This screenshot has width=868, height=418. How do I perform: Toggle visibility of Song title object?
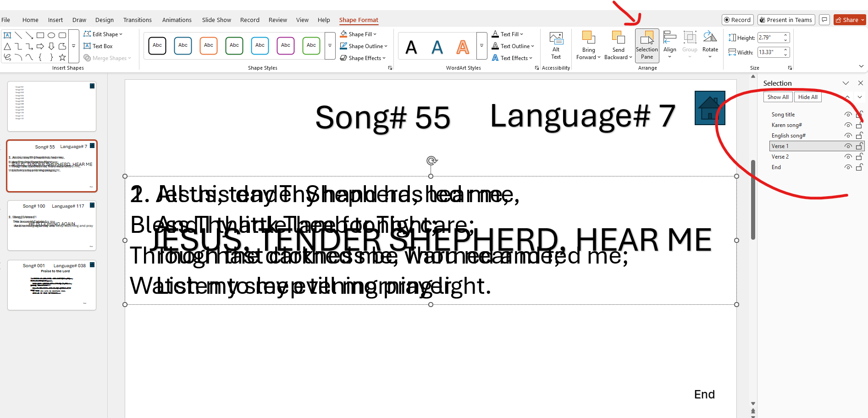[848, 115]
